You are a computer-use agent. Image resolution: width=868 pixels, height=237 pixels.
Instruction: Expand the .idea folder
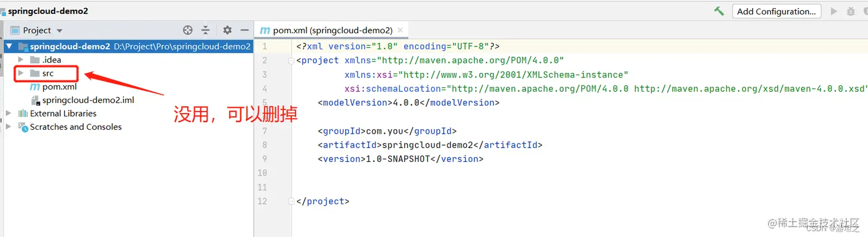tap(21, 60)
